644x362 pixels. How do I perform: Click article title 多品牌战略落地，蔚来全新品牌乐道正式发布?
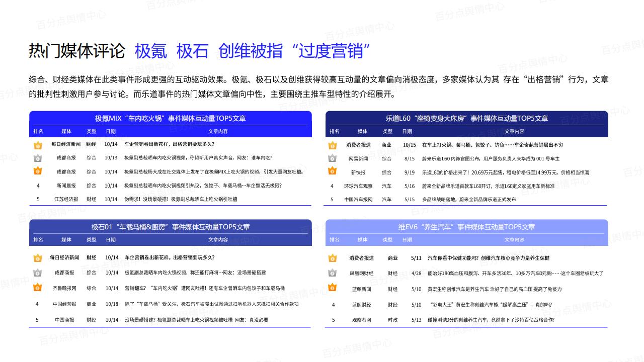click(x=468, y=200)
